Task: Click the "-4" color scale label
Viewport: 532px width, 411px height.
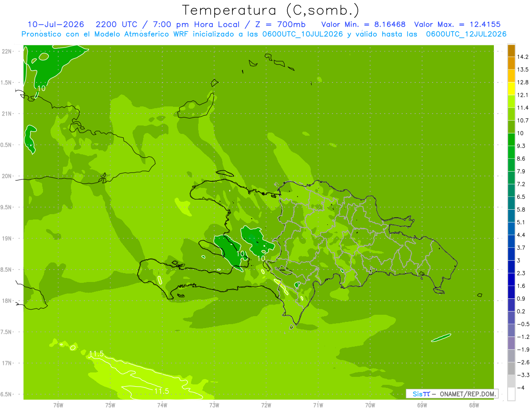Action: point(520,388)
